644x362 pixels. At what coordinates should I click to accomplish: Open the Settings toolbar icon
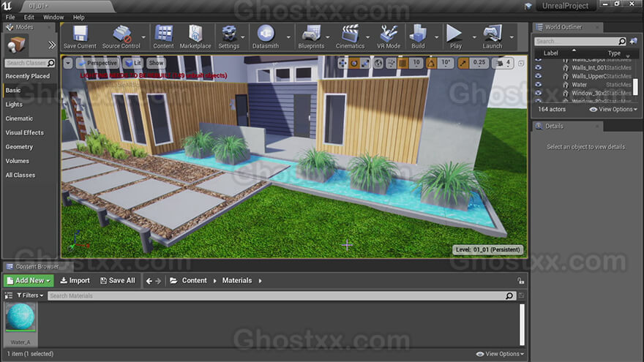pos(229,37)
